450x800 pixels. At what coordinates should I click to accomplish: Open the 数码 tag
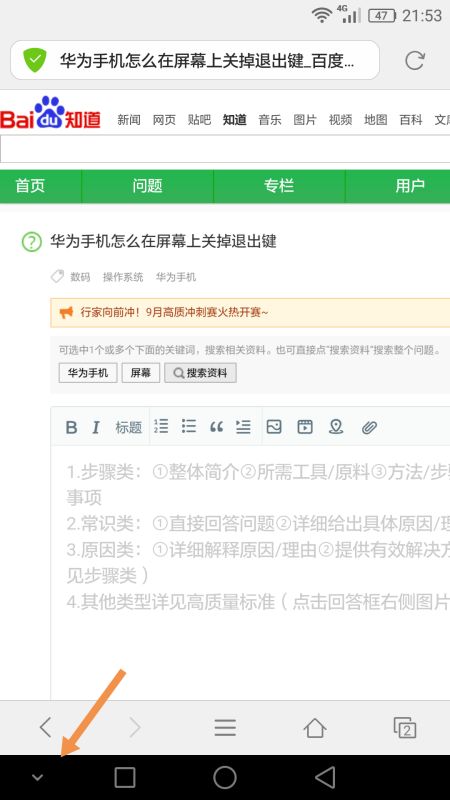tap(80, 277)
